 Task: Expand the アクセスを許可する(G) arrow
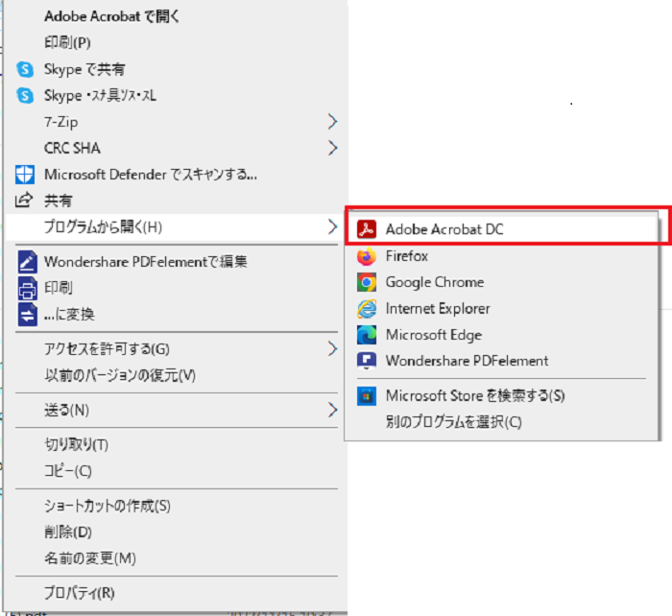[332, 348]
